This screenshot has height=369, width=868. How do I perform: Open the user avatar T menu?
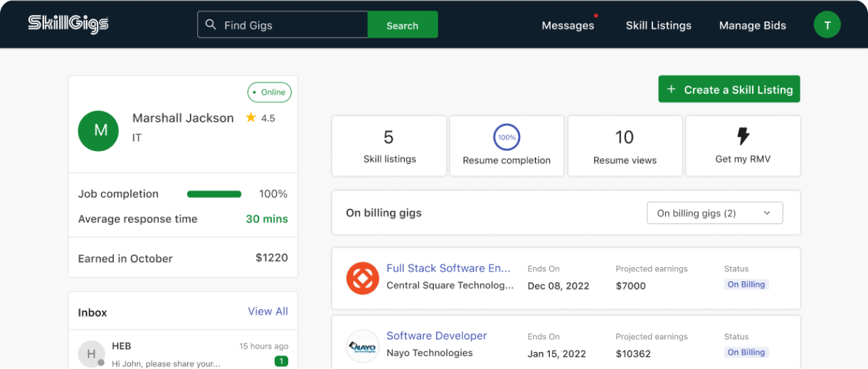tap(827, 25)
